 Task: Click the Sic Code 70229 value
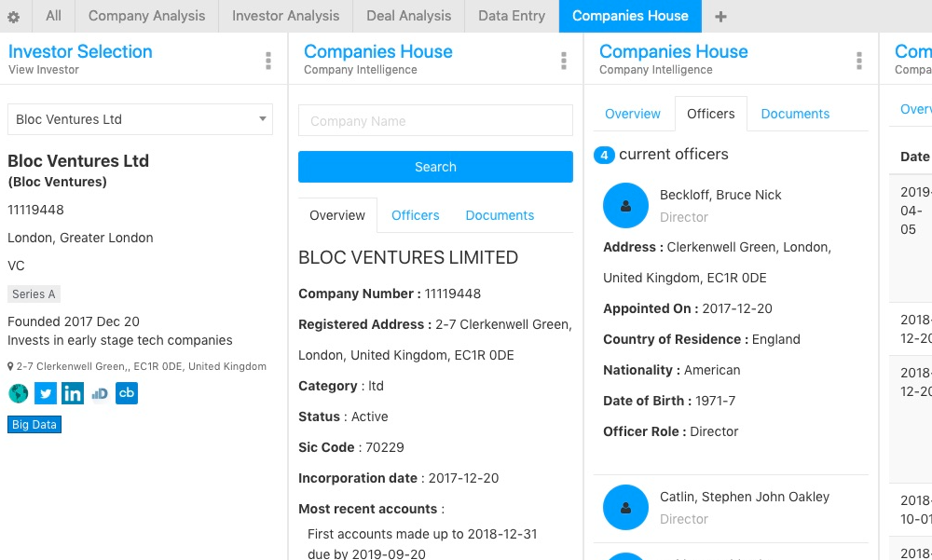tap(385, 447)
